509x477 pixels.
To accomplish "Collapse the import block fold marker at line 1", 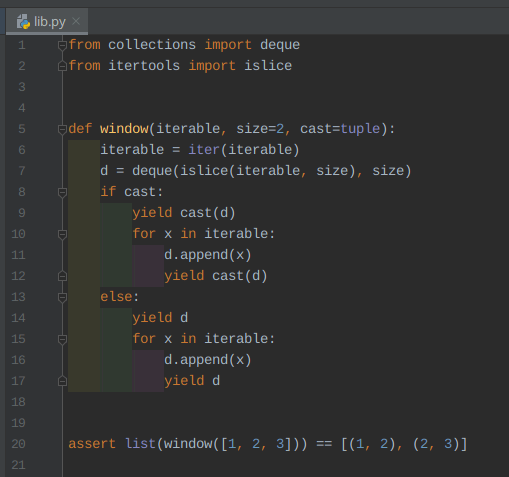I will [x=62, y=45].
